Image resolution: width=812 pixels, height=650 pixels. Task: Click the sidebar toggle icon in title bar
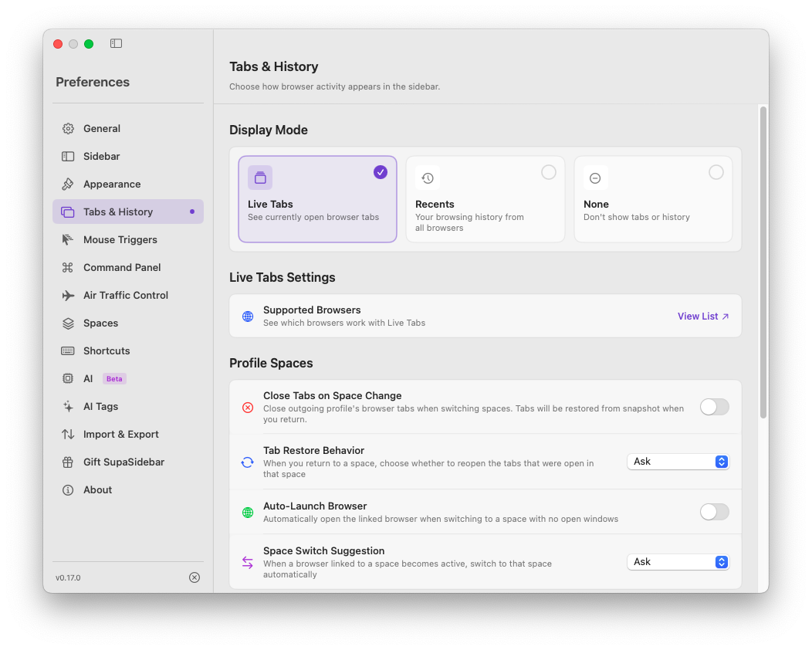click(x=116, y=44)
